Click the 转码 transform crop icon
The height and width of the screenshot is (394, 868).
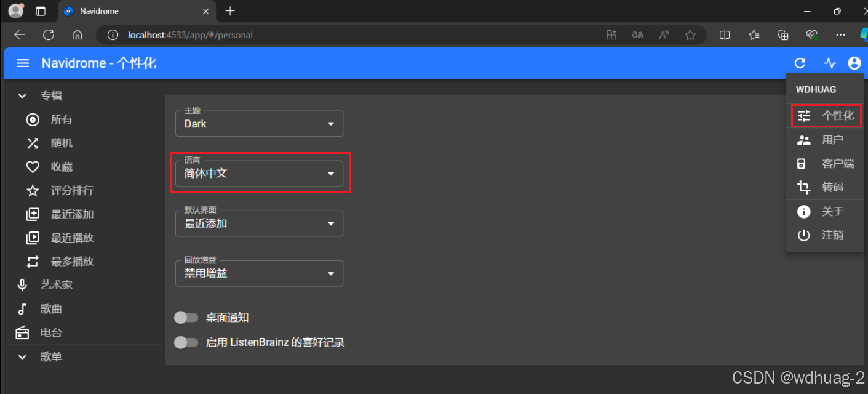(x=804, y=187)
